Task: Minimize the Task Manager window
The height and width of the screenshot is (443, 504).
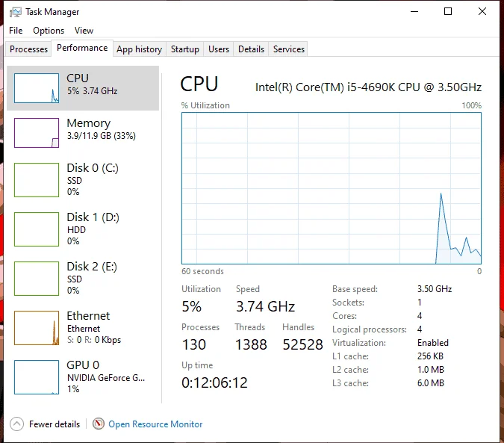Action: pos(414,11)
